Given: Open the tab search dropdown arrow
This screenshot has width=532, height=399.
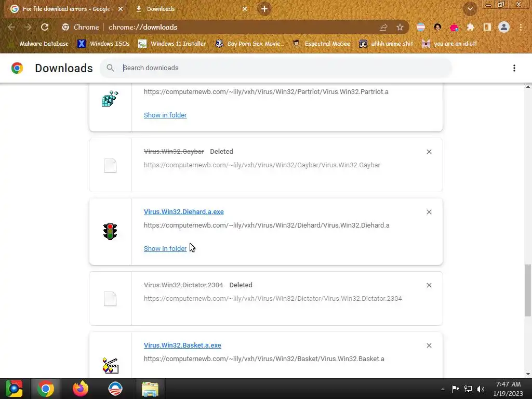Looking at the screenshot, I should (x=470, y=9).
